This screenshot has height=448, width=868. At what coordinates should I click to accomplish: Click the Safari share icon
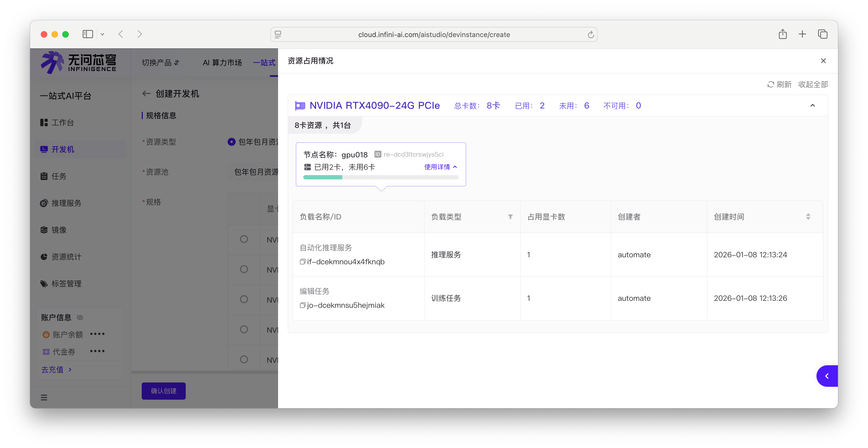782,34
